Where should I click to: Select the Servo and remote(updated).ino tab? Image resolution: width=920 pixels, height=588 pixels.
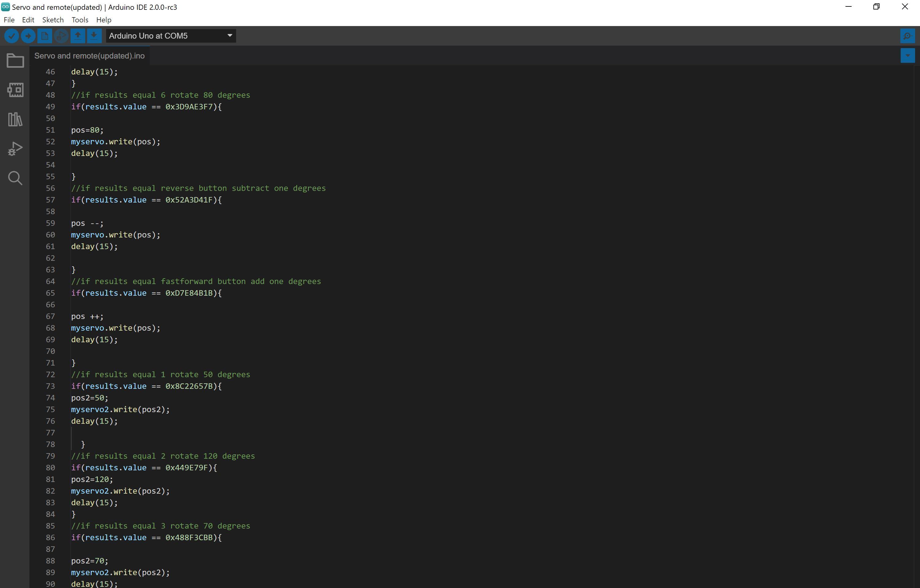point(90,56)
